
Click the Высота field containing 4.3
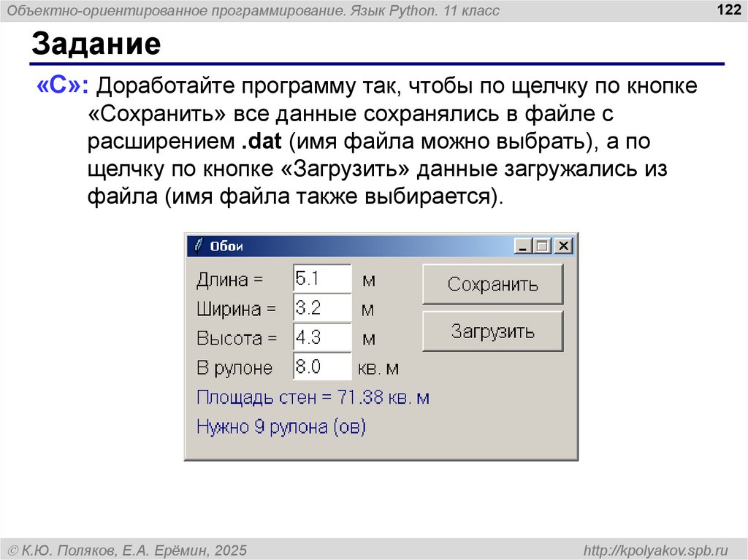(x=322, y=338)
